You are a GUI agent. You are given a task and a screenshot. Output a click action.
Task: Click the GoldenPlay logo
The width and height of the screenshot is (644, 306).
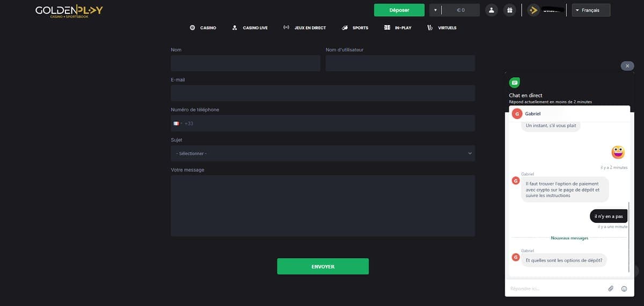pos(69,11)
